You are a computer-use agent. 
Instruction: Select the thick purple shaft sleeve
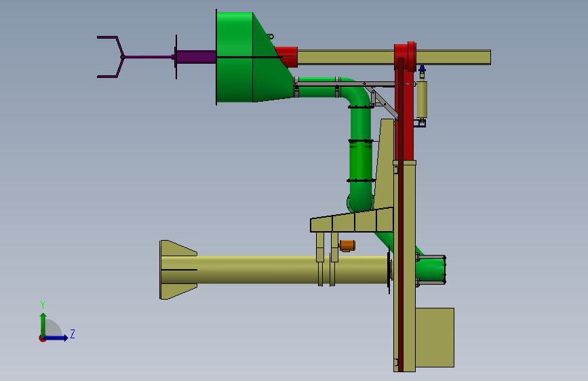(196, 57)
